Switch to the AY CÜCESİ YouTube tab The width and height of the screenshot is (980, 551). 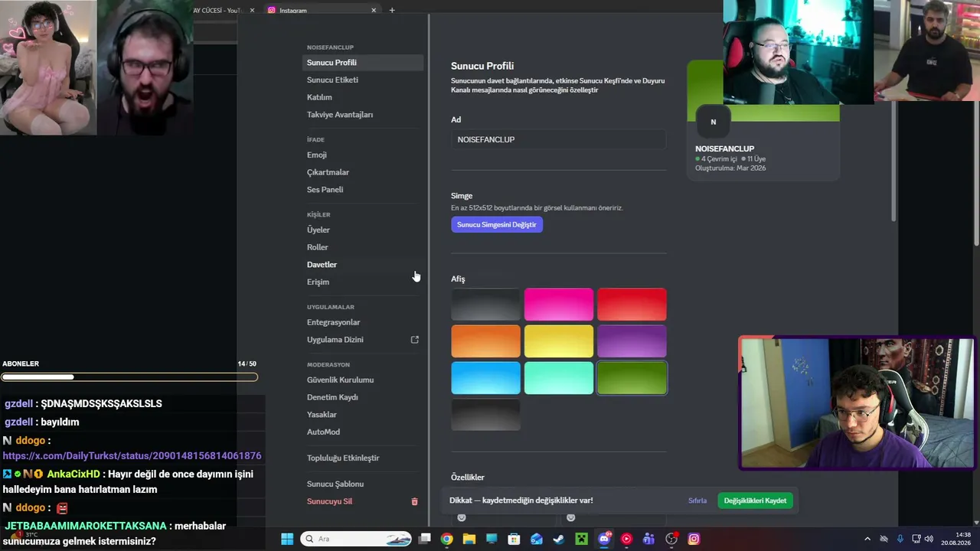tap(217, 10)
